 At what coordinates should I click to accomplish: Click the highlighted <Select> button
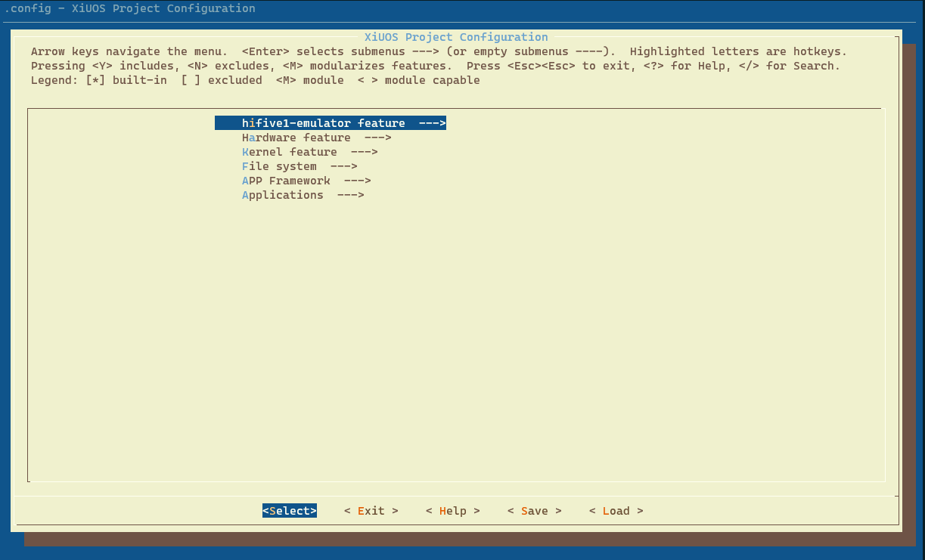point(290,511)
